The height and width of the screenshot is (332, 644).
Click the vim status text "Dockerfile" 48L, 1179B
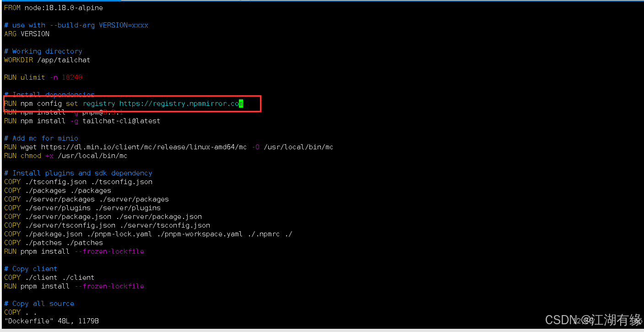(x=51, y=321)
